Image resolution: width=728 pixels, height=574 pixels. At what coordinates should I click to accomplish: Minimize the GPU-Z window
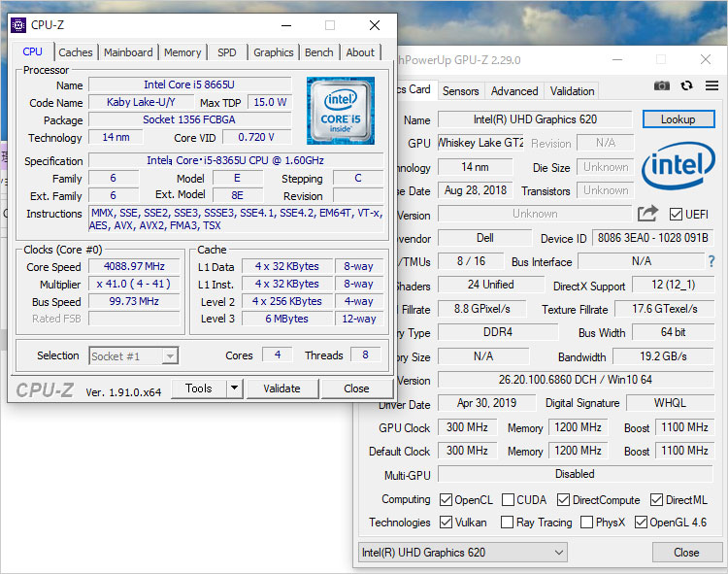tap(617, 59)
